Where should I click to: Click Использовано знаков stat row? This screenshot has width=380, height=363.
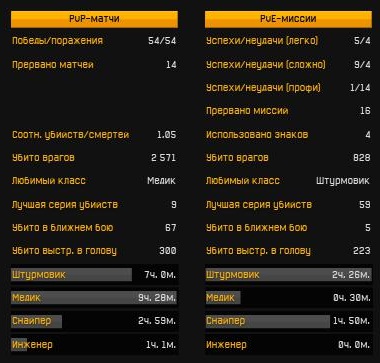[x=288, y=135]
